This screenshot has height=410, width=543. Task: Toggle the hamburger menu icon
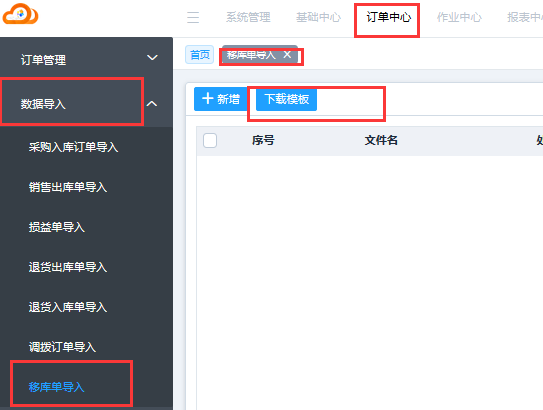pos(193,17)
